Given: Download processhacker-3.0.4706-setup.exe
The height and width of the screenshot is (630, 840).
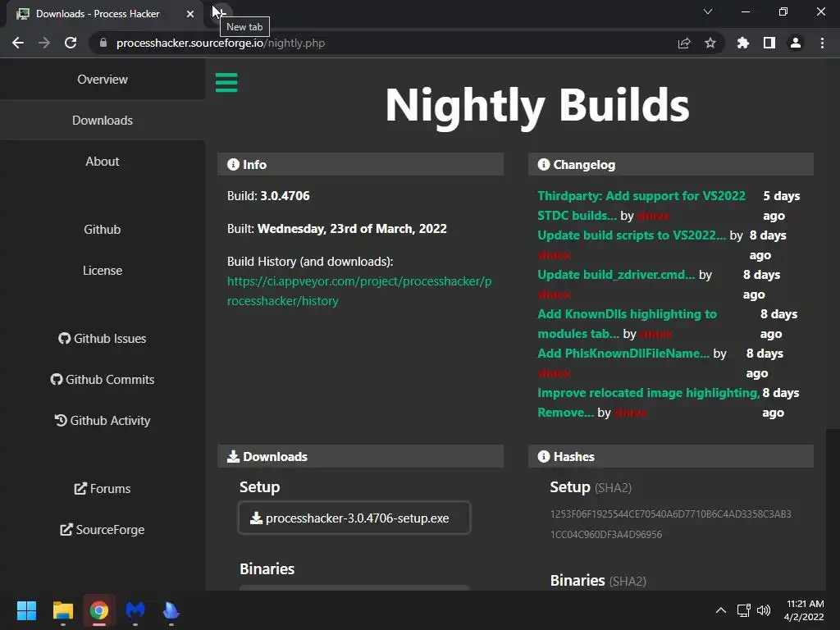Looking at the screenshot, I should click(354, 518).
